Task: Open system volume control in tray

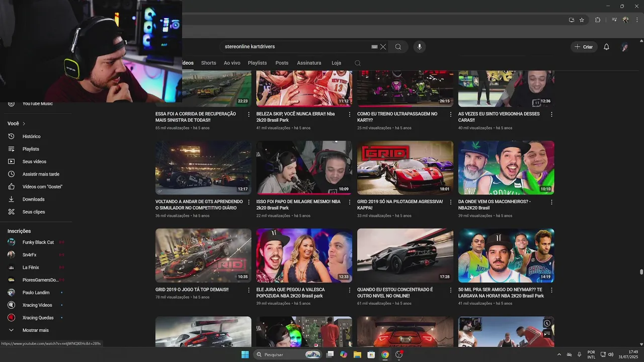Action: (x=611, y=354)
